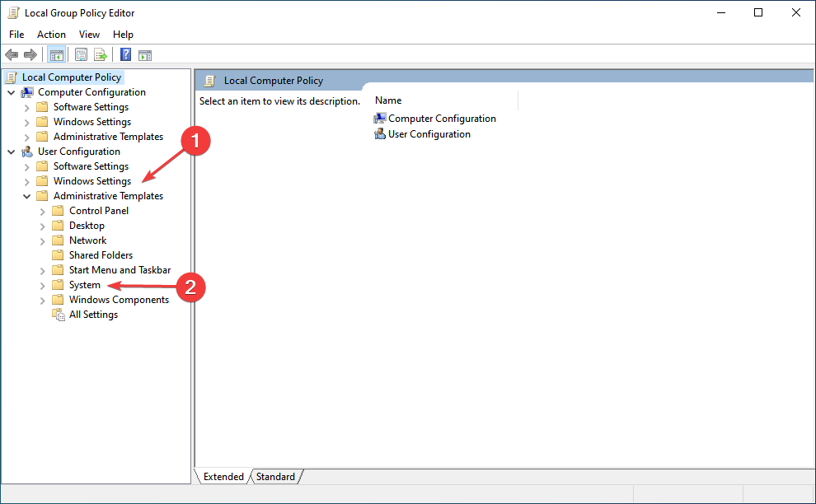Click the Back arrow toolbar icon
816x504 pixels.
[12, 55]
